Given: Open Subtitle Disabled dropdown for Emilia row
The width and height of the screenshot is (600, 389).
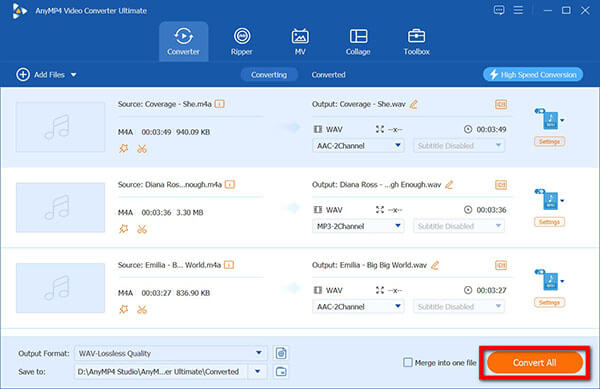Looking at the screenshot, I should tap(459, 306).
